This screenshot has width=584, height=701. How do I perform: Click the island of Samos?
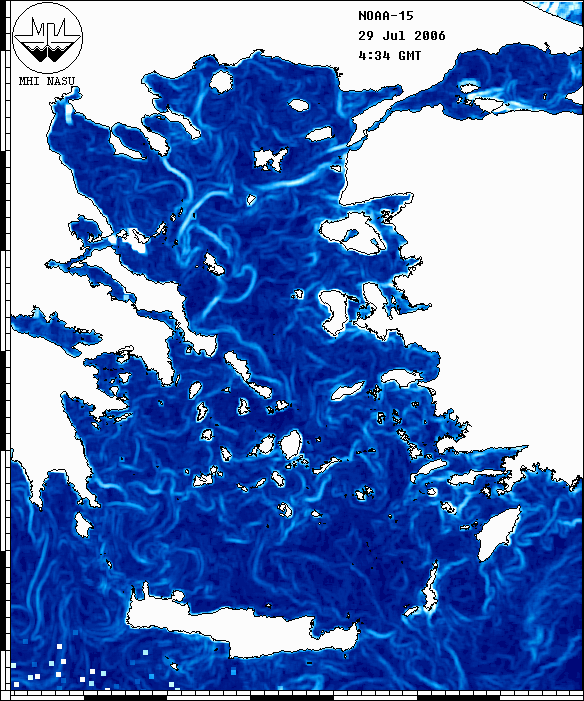point(348,391)
